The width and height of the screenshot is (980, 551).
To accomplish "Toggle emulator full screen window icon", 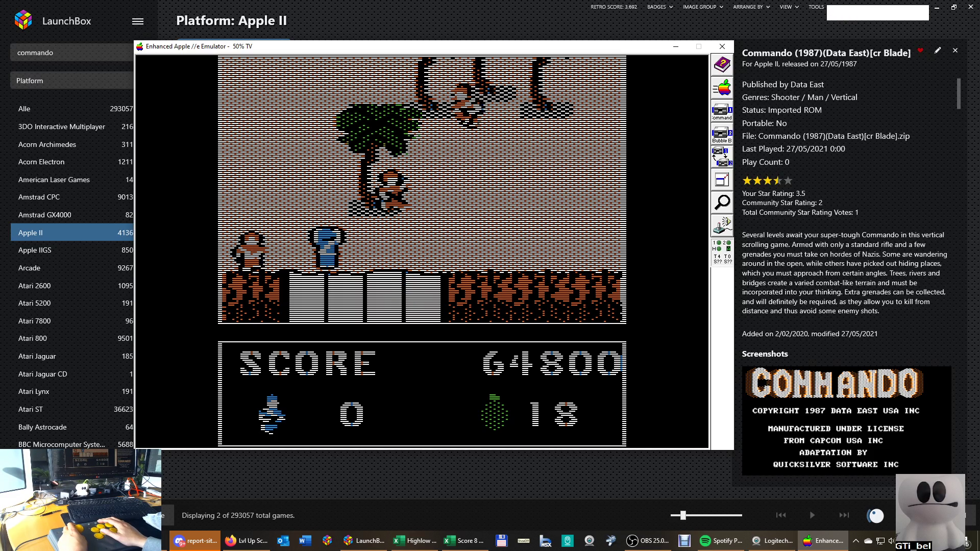I will [722, 180].
